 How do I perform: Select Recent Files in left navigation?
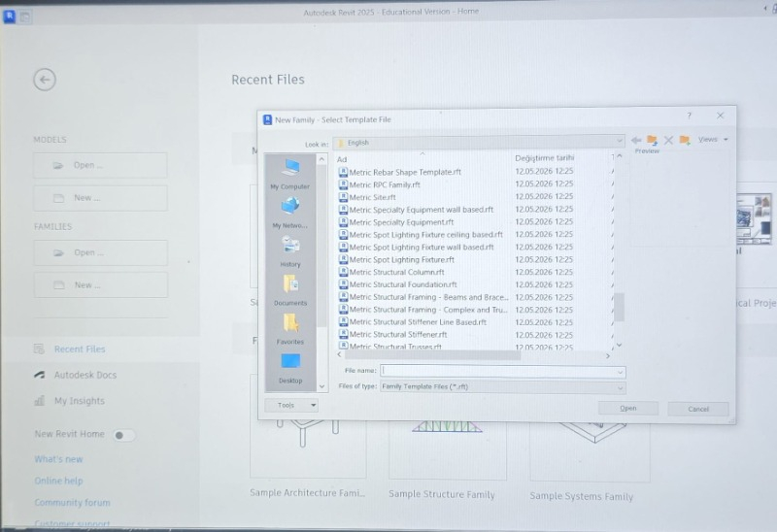[x=80, y=349]
